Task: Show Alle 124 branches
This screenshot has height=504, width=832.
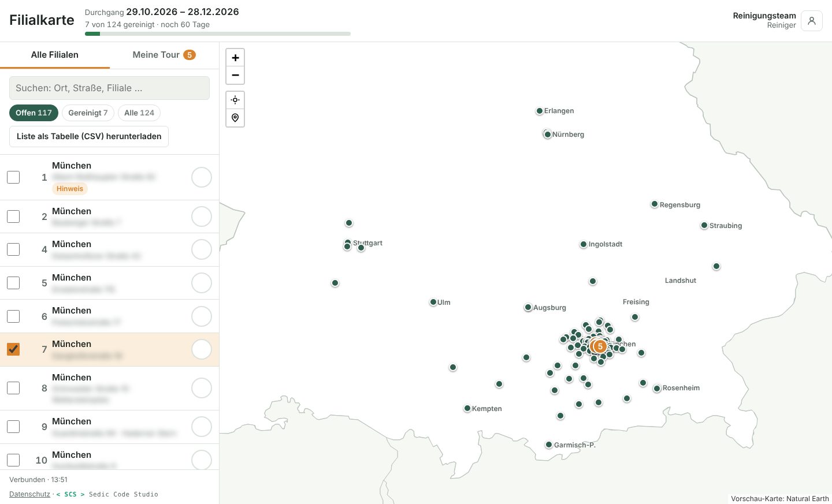Action: pyautogui.click(x=139, y=113)
